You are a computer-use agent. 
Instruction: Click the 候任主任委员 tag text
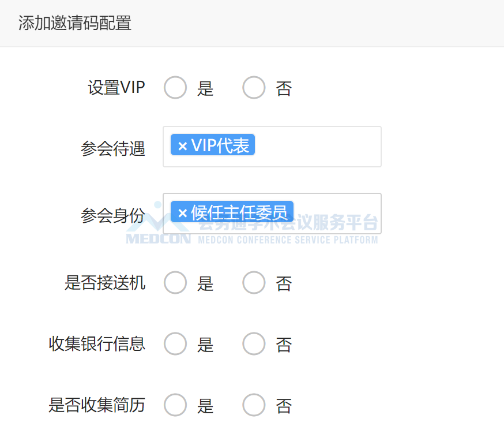[x=239, y=212]
